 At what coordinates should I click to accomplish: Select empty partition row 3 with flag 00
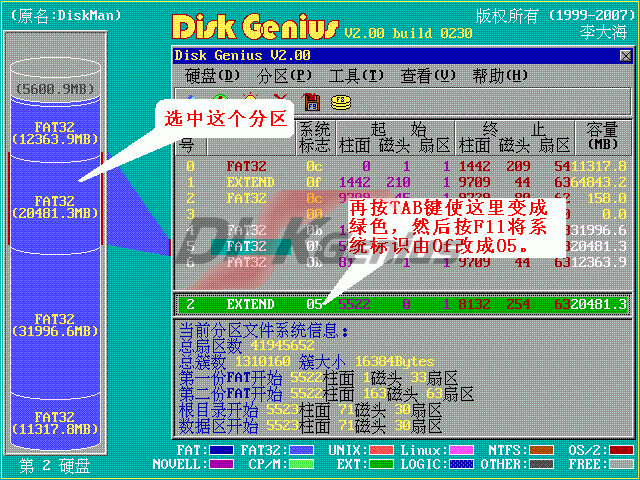pyautogui.click(x=403, y=214)
